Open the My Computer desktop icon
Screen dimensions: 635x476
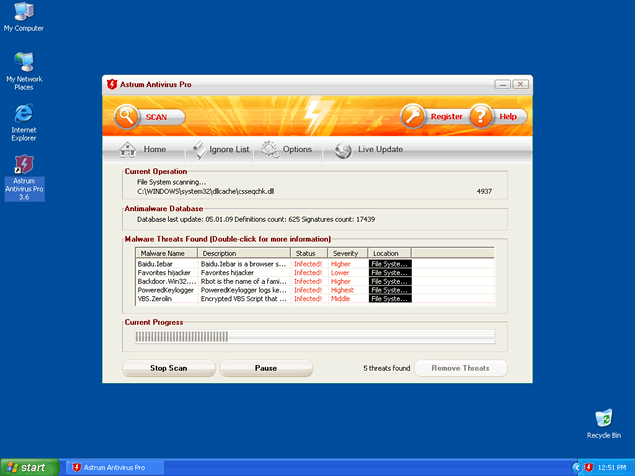23,12
